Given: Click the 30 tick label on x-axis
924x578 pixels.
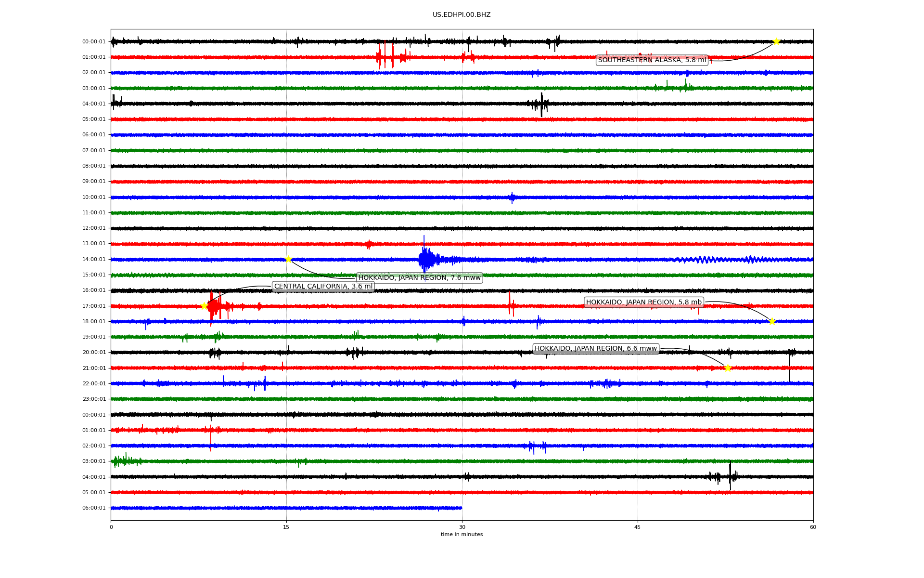Looking at the screenshot, I should click(462, 527).
